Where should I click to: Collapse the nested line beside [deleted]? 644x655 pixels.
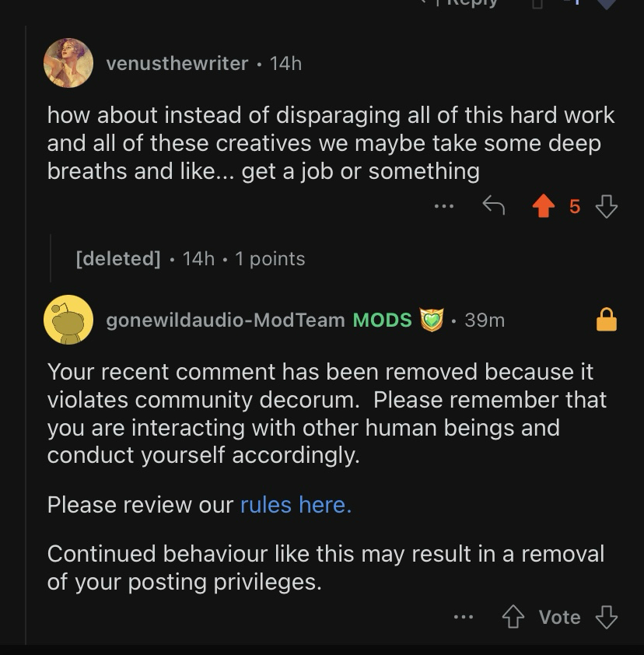(51, 258)
